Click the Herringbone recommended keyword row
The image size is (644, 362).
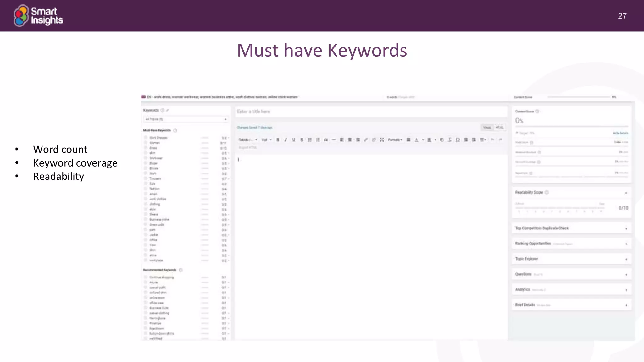coord(187,318)
